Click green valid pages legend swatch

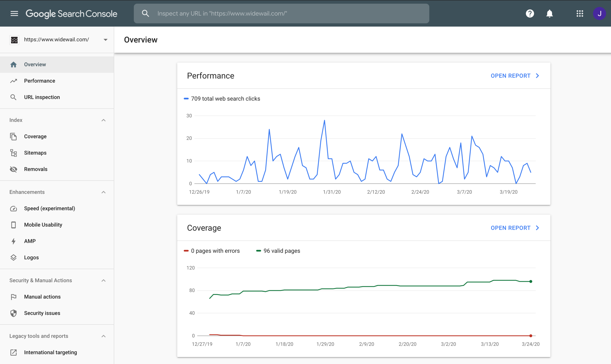tap(258, 251)
